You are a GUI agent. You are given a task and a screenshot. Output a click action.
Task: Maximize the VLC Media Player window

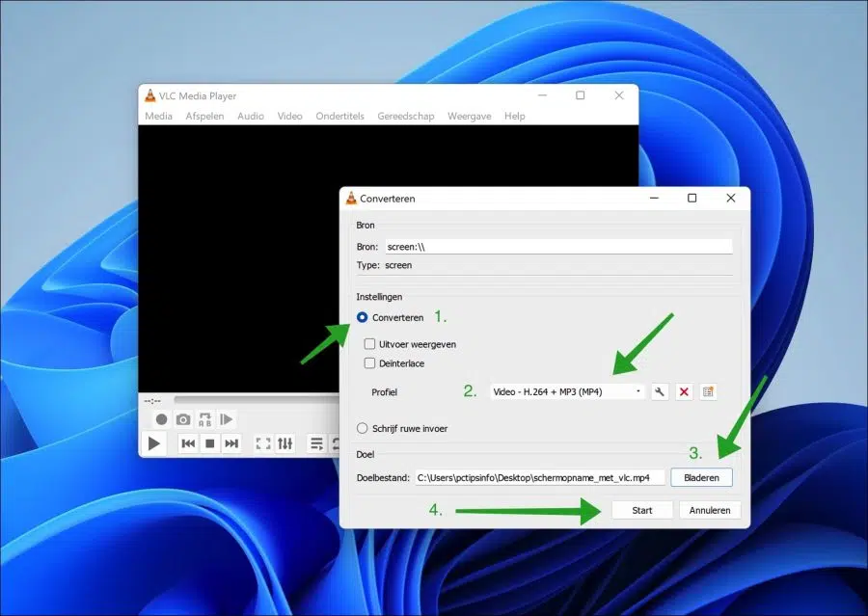[x=581, y=95]
